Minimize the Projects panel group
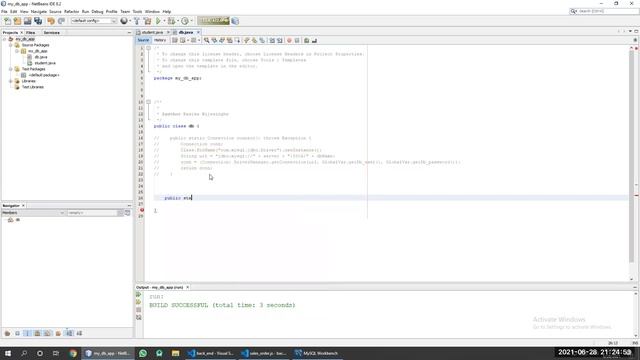Screen dimensions: 640x360 click(129, 32)
